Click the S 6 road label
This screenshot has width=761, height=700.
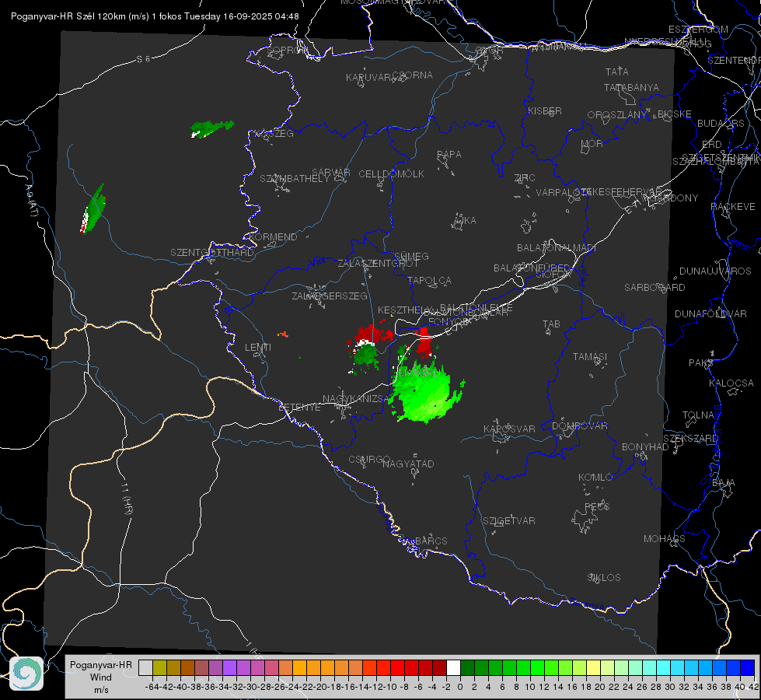tap(143, 59)
